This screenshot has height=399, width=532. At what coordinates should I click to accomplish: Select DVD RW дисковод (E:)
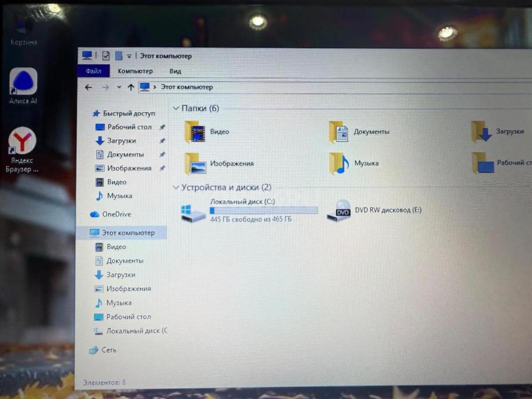(x=374, y=210)
